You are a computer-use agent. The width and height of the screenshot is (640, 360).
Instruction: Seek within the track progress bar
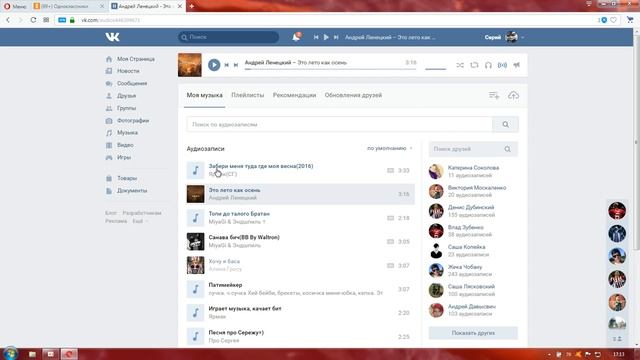tap(330, 69)
